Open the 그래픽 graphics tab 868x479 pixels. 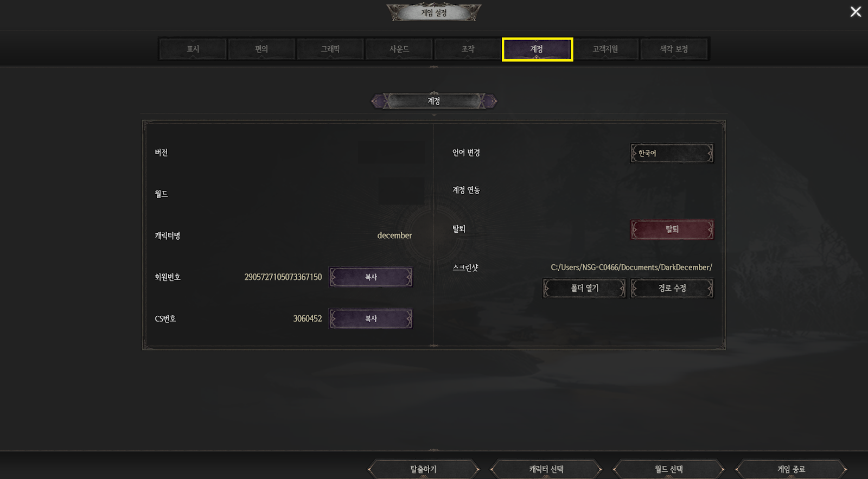tap(330, 49)
